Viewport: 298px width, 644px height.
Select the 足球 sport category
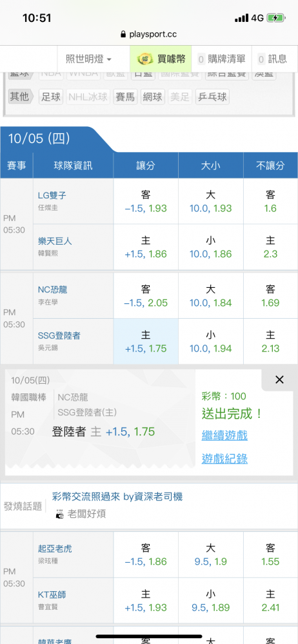click(x=51, y=97)
